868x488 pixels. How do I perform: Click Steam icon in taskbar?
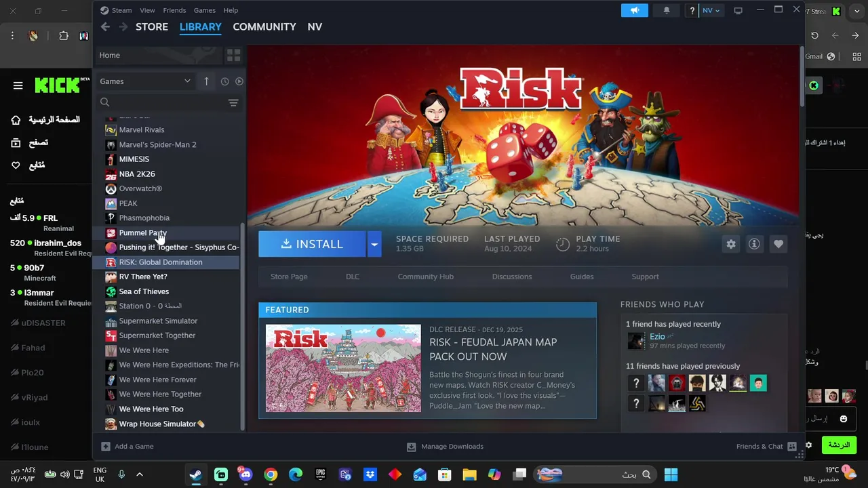(196, 474)
